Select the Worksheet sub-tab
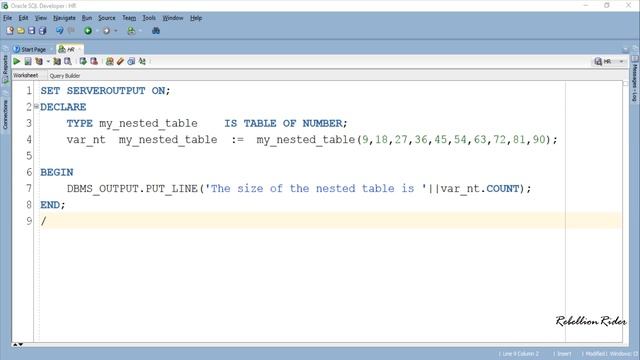 tap(25, 76)
